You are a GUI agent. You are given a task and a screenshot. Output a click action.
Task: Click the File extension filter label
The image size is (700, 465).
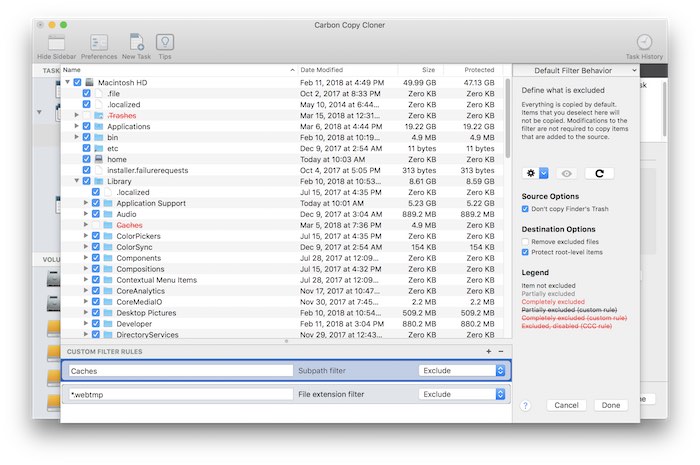point(331,394)
